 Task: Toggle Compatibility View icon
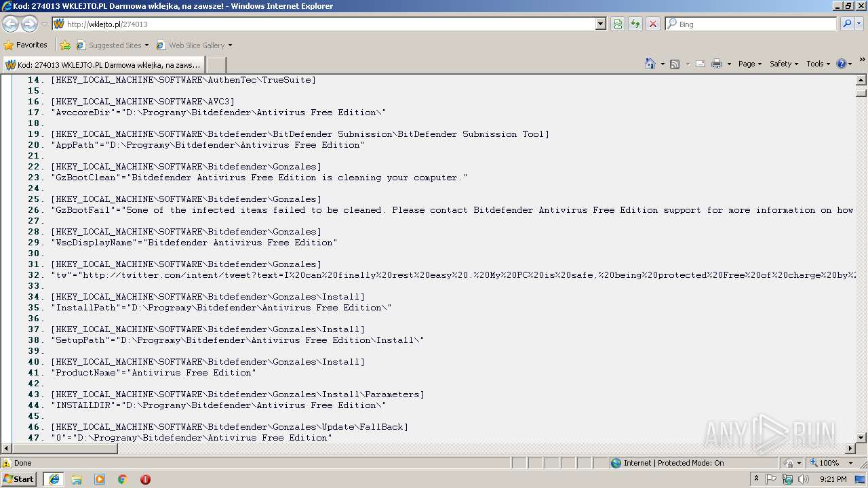pyautogui.click(x=618, y=24)
